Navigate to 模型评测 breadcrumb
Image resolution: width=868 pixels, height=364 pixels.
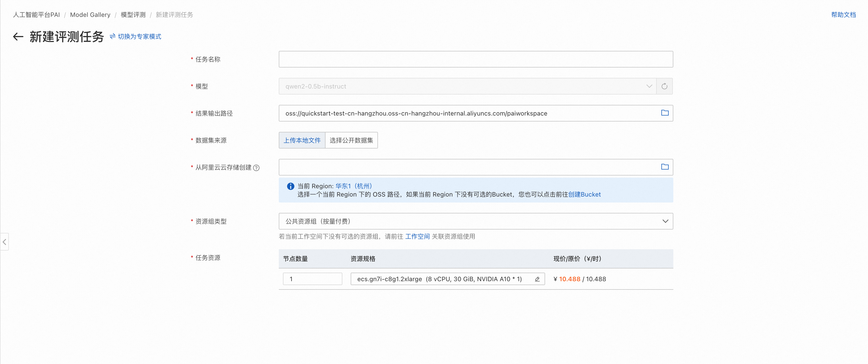[133, 15]
